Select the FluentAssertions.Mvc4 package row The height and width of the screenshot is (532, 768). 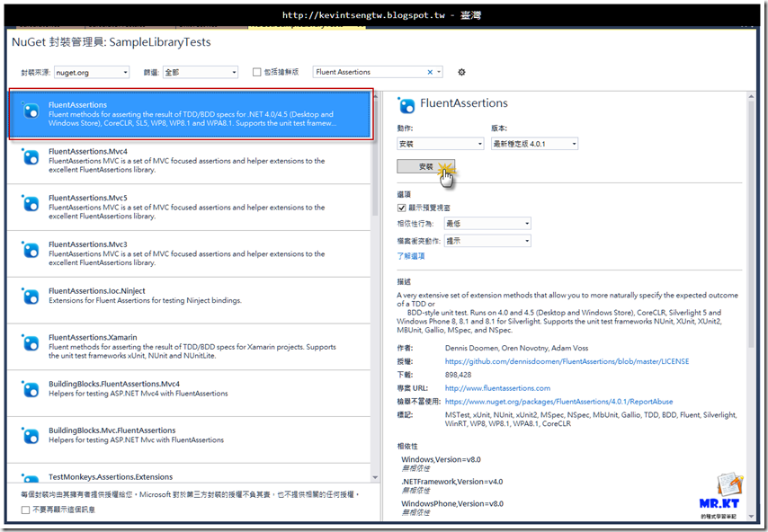[x=189, y=161]
